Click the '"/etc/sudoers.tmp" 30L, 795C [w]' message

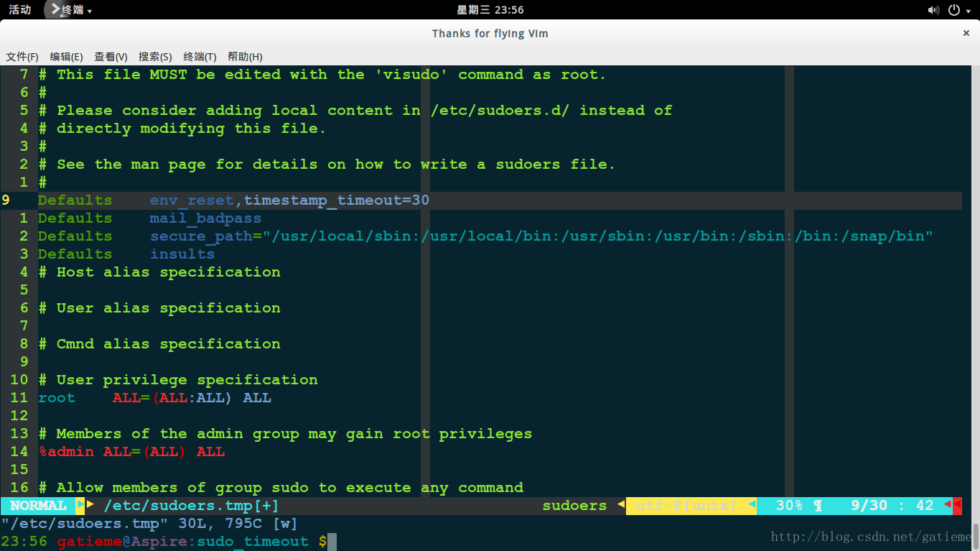pyautogui.click(x=149, y=524)
